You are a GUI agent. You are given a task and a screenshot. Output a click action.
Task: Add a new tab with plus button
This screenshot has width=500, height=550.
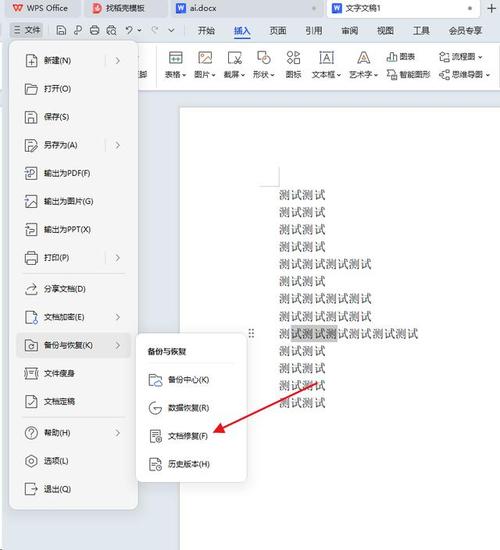[492, 8]
